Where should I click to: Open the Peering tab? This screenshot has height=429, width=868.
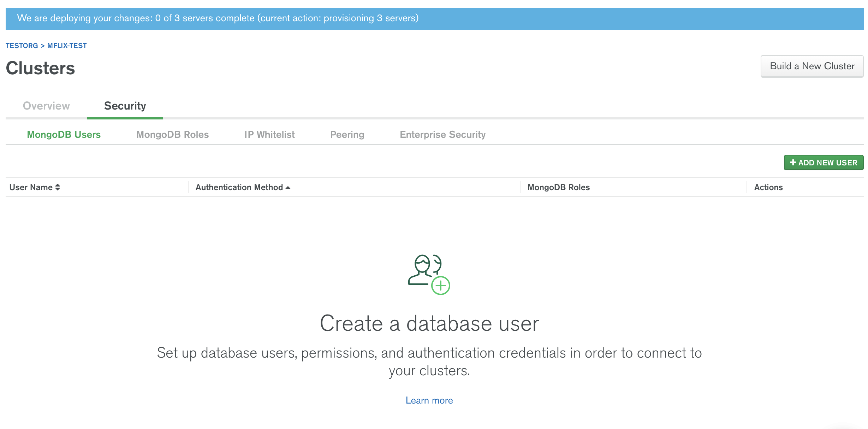(347, 134)
